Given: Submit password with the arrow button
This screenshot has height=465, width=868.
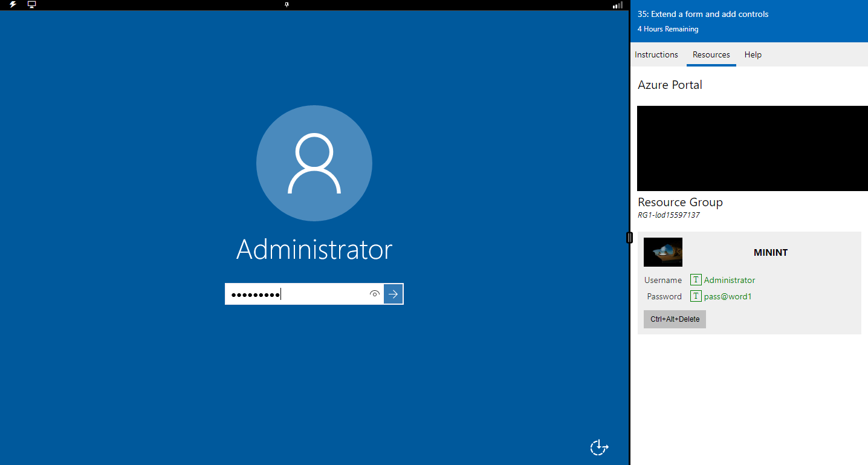Looking at the screenshot, I should pos(394,294).
